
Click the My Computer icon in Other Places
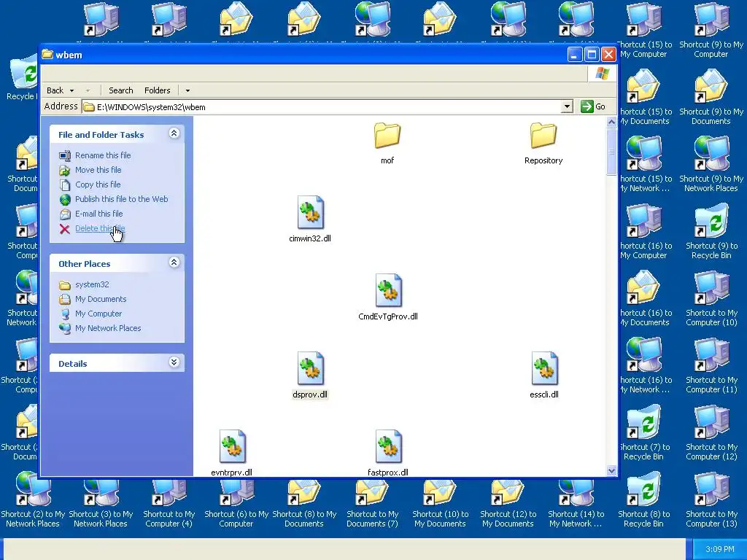pyautogui.click(x=65, y=314)
